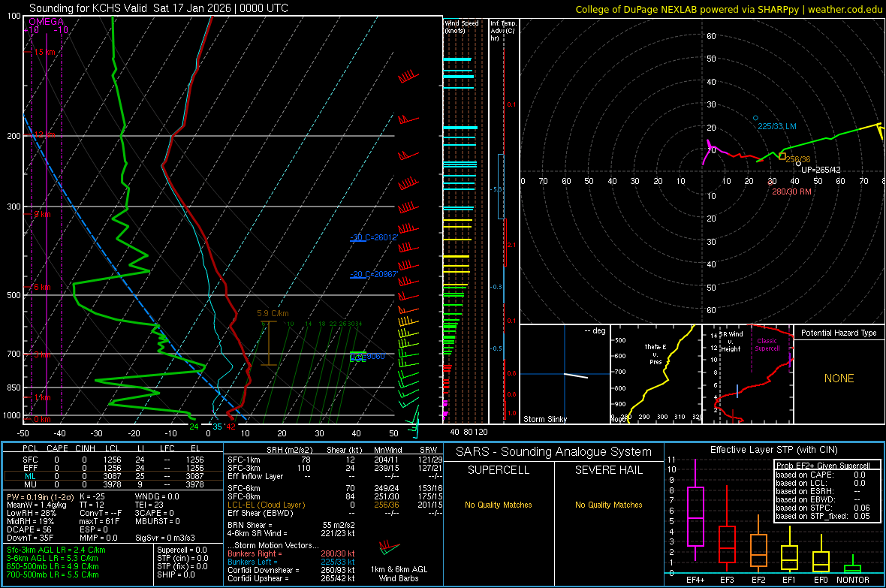Click the '700-500mb LR = 5.5 C/km' line

pos(53,574)
